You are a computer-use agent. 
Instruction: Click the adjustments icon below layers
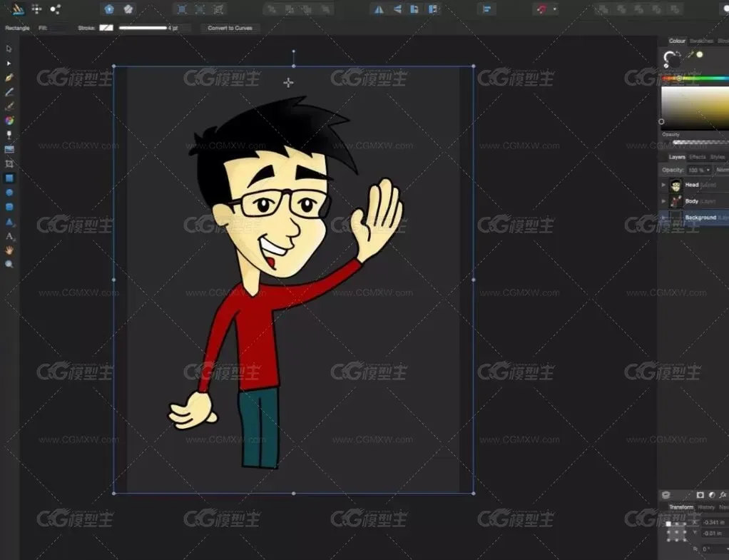[711, 495]
